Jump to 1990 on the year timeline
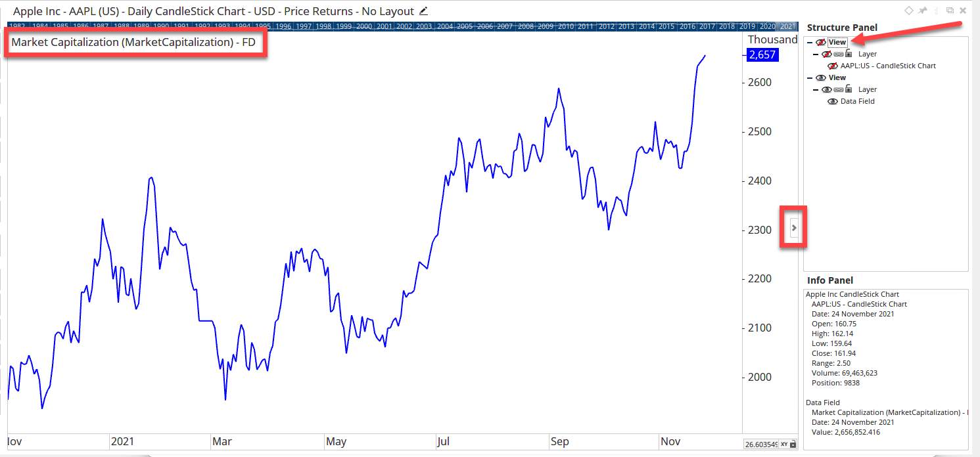The image size is (980, 457). click(x=162, y=26)
